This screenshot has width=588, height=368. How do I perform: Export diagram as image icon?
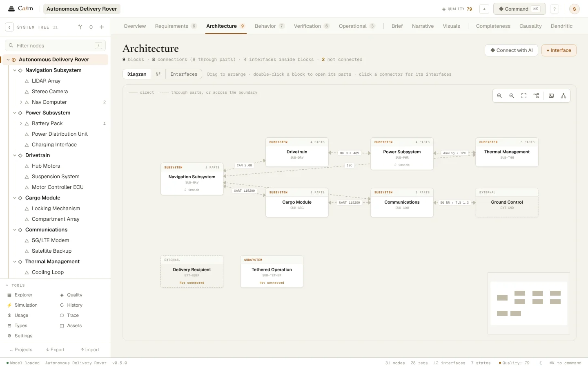tap(551, 96)
